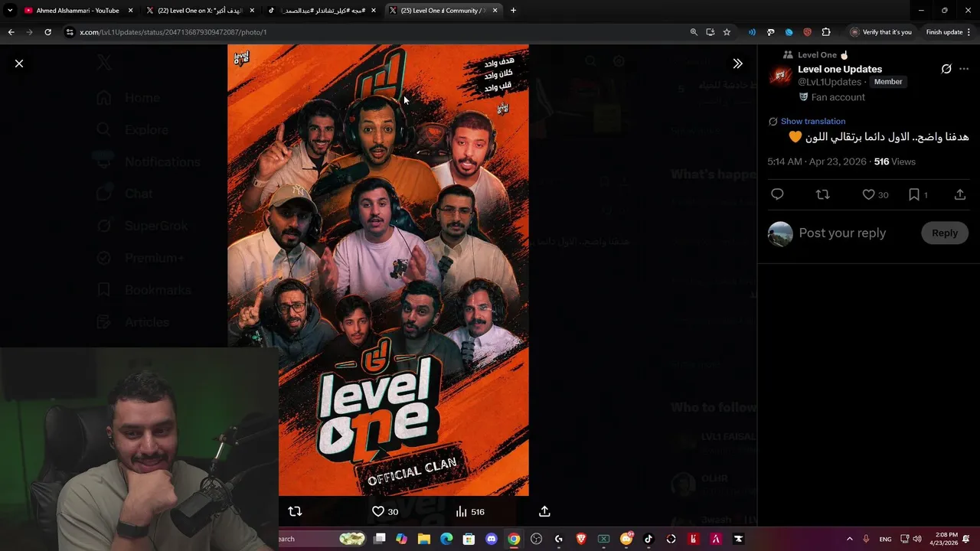Viewport: 980px width, 551px height.
Task: Click Show translation link
Action: (813, 121)
